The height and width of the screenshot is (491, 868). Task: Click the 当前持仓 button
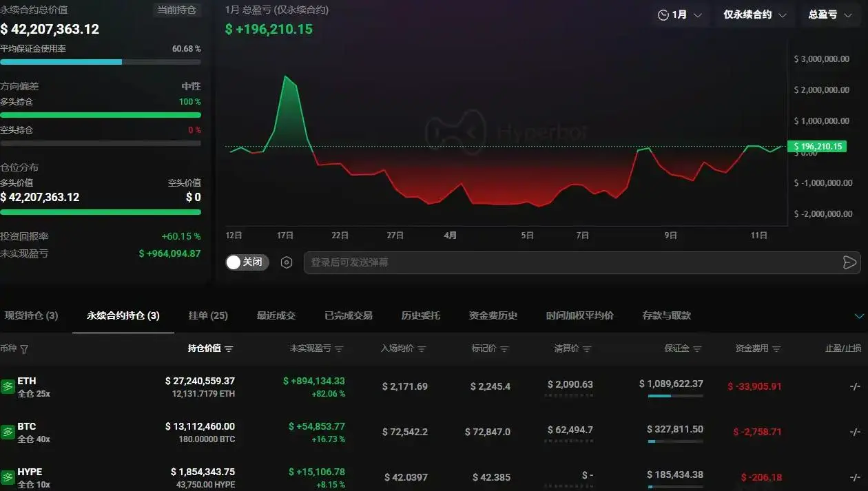pos(176,10)
